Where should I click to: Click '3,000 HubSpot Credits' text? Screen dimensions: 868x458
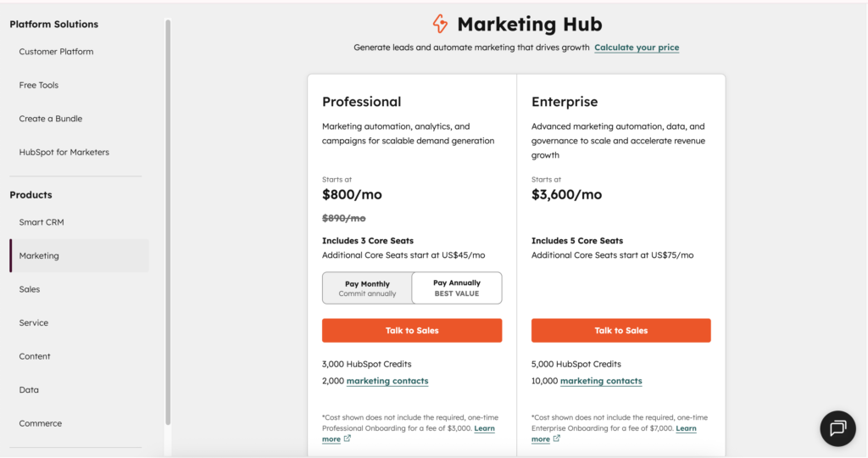366,364
